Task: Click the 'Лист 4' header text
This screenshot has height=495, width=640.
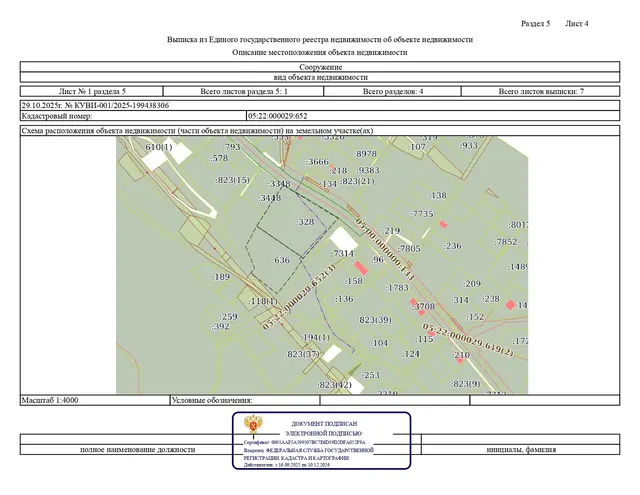Action: click(576, 24)
